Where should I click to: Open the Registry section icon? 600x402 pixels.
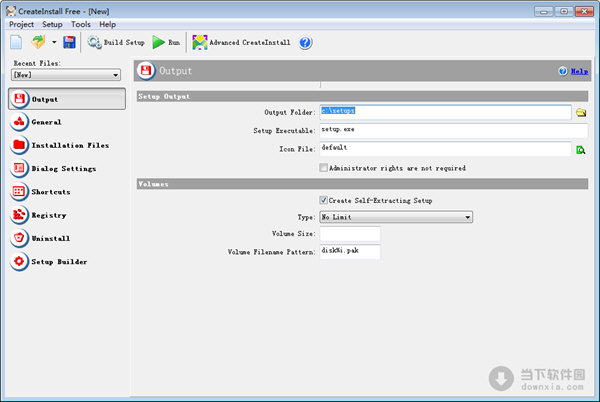click(19, 215)
